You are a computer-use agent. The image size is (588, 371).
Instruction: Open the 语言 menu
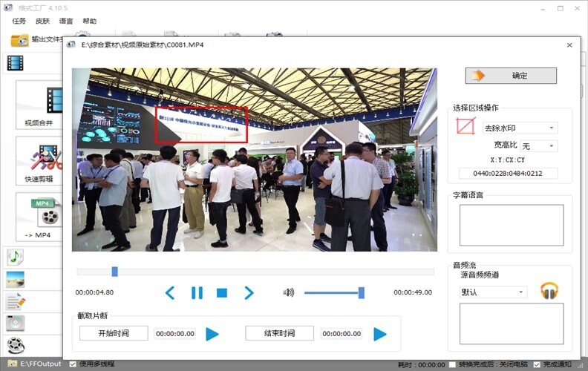(x=66, y=22)
